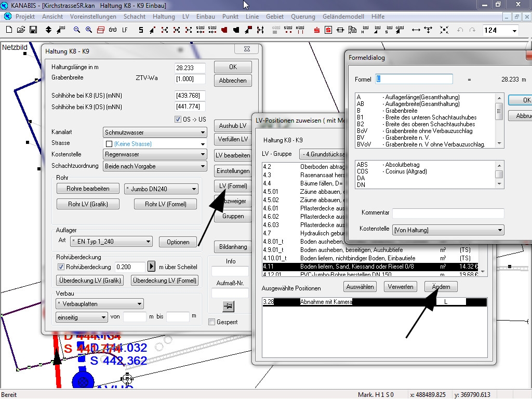Screen dimensions: 532x399
Task: Uncheck the Rohrüberdeckung checkbox
Action: (x=61, y=267)
